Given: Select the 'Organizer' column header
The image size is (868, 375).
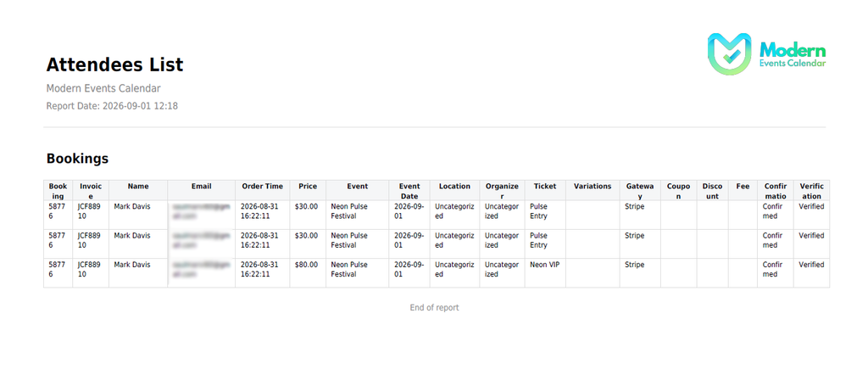Looking at the screenshot, I should 502,191.
